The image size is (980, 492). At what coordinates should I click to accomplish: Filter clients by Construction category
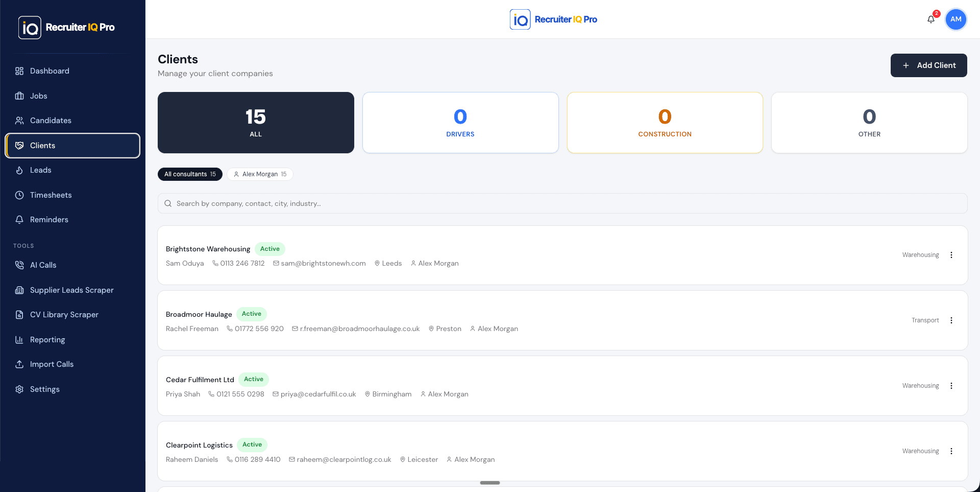[x=665, y=123]
